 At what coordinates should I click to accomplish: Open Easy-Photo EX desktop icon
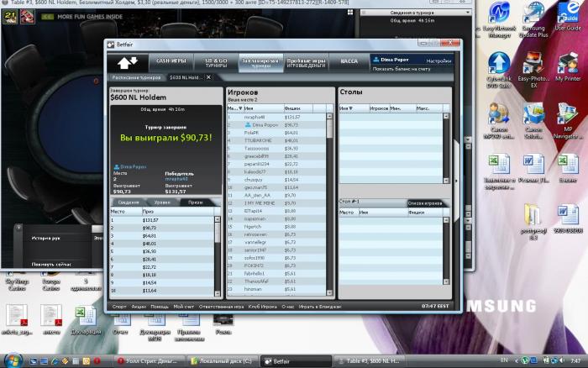tap(533, 70)
